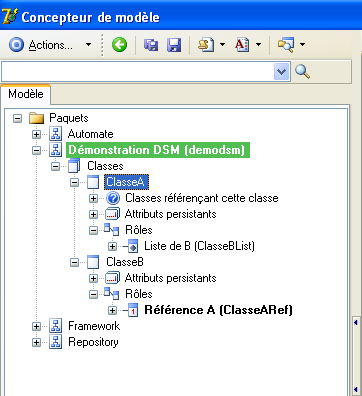Click the ClasseB class icon

[x=93, y=262]
